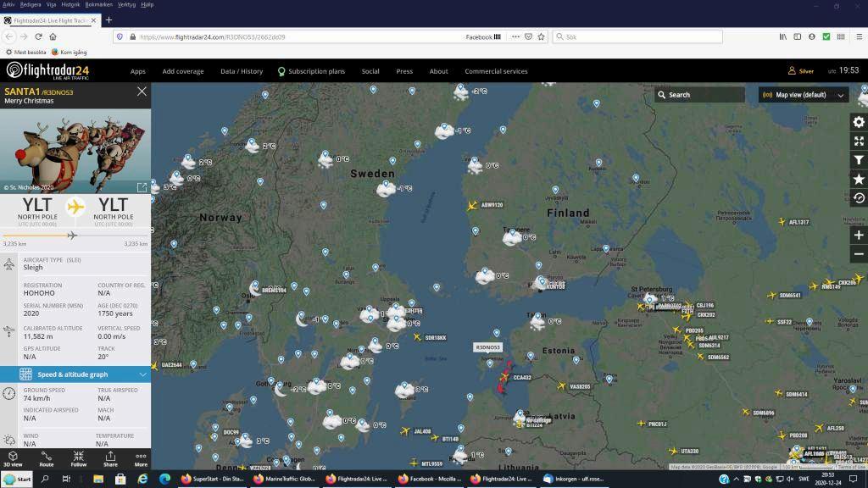
Task: Open sleigh photo in external view
Action: click(142, 187)
